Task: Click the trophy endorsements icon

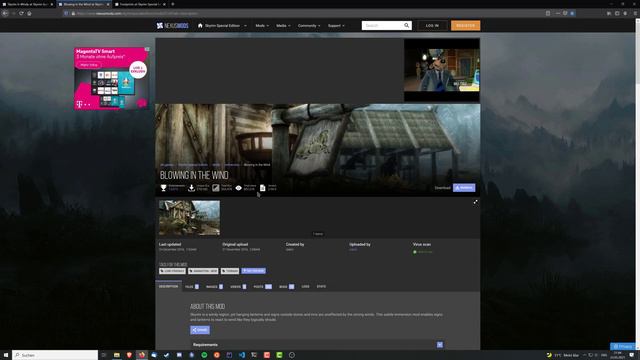Action: coord(163,188)
